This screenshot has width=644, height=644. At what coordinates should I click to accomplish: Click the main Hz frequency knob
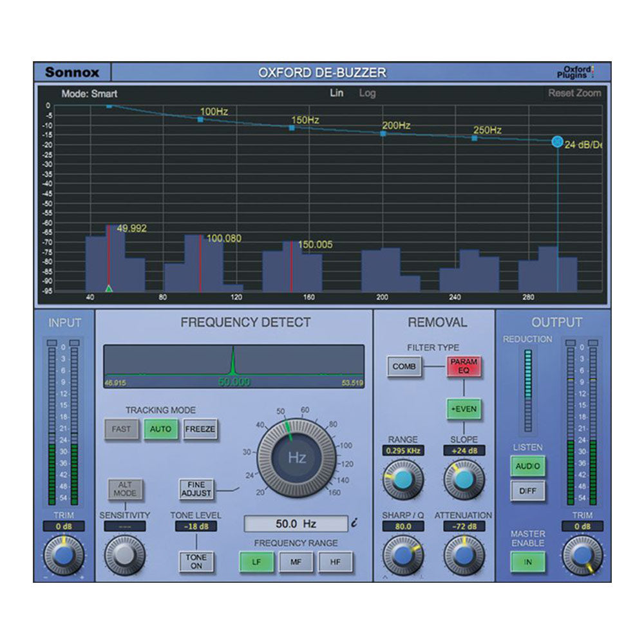click(296, 457)
